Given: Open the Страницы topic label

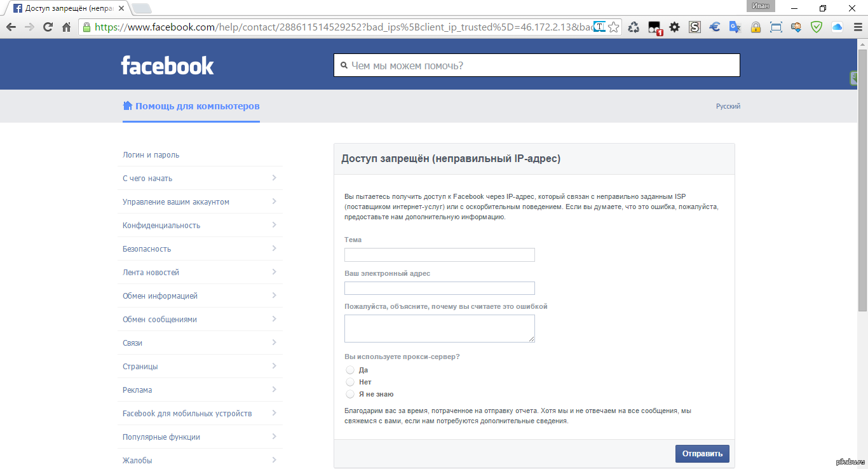Looking at the screenshot, I should click(x=140, y=367).
